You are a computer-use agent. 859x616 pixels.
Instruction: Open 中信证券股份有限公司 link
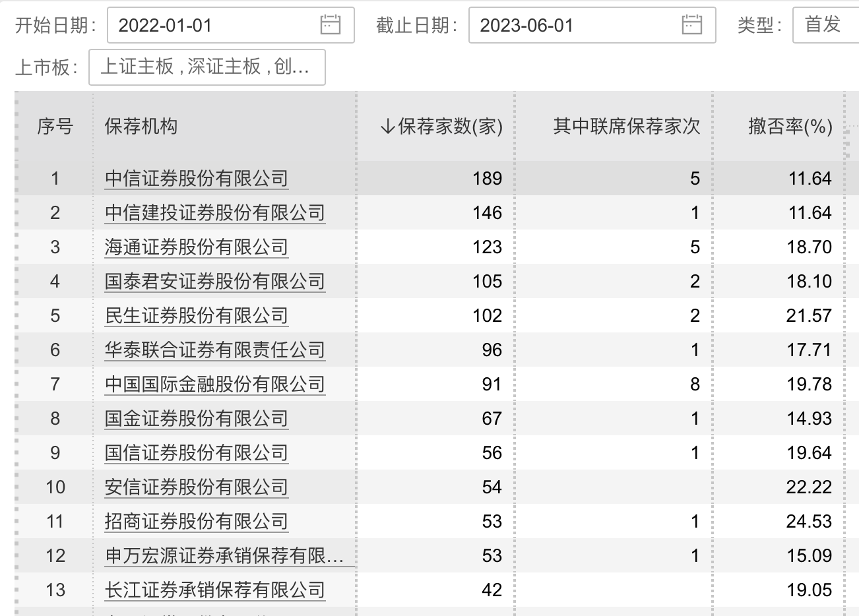point(197,179)
